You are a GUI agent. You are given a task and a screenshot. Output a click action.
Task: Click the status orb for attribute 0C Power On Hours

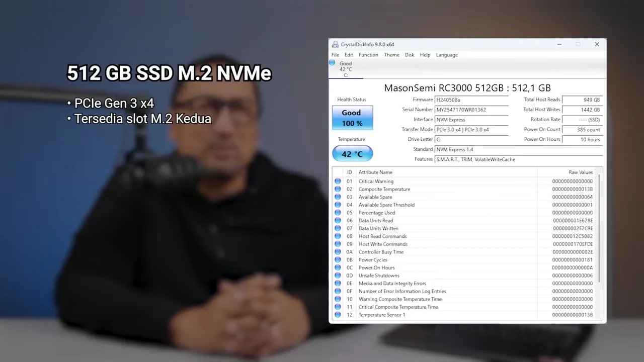[338, 267]
